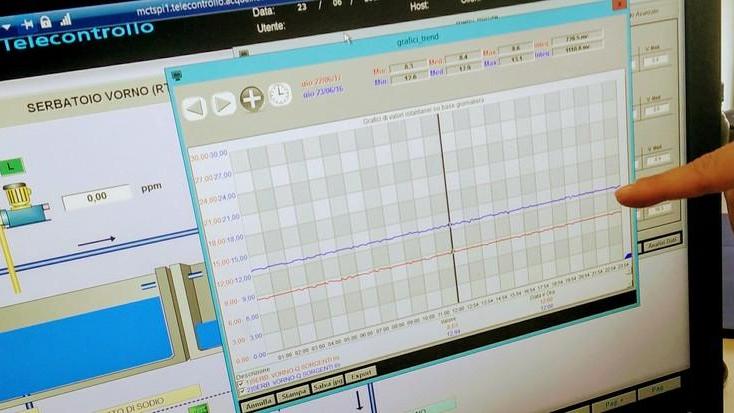Open the clock time-selection icon
Screen dimensions: 734x413
pyautogui.click(x=280, y=94)
